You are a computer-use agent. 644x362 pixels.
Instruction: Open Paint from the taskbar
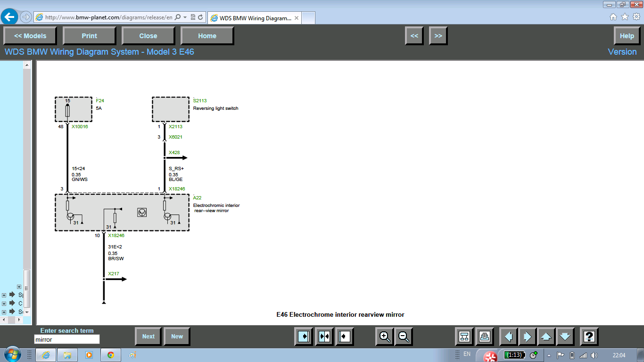[132, 355]
